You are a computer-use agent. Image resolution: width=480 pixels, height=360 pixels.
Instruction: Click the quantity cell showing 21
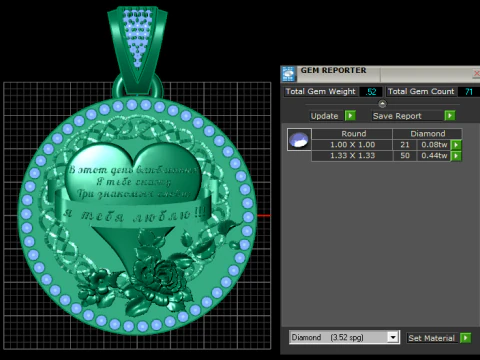[405, 145]
